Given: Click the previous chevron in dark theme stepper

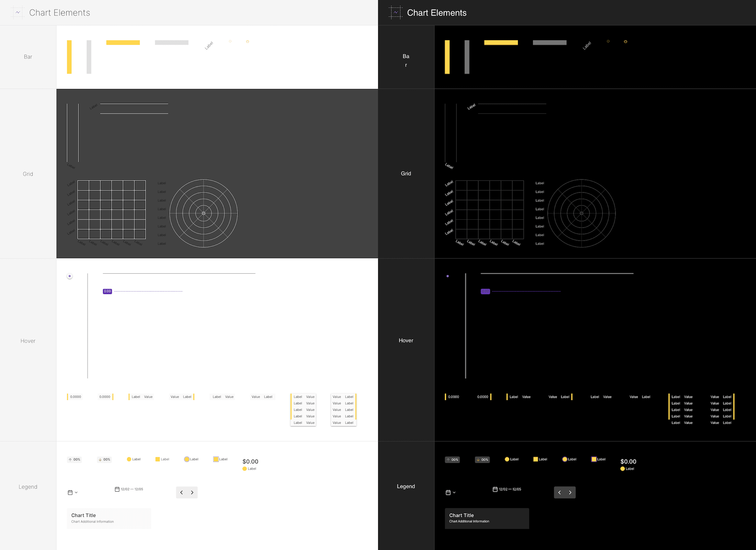Looking at the screenshot, I should pyautogui.click(x=559, y=493).
